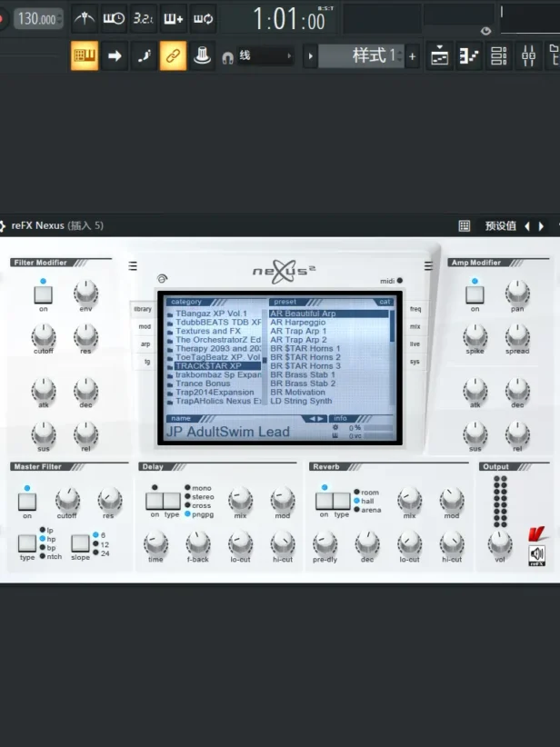
Task: Switch to the arp tab
Action: [145, 344]
